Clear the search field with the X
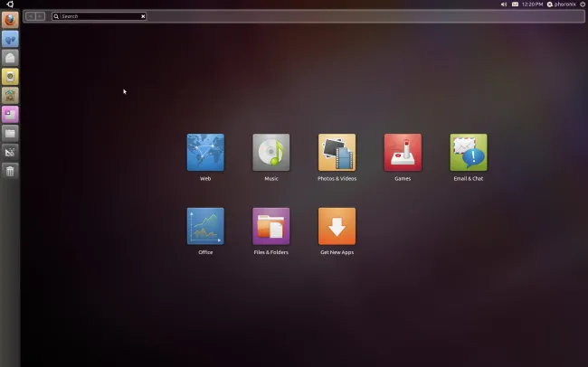The height and width of the screenshot is (367, 588). (x=143, y=16)
